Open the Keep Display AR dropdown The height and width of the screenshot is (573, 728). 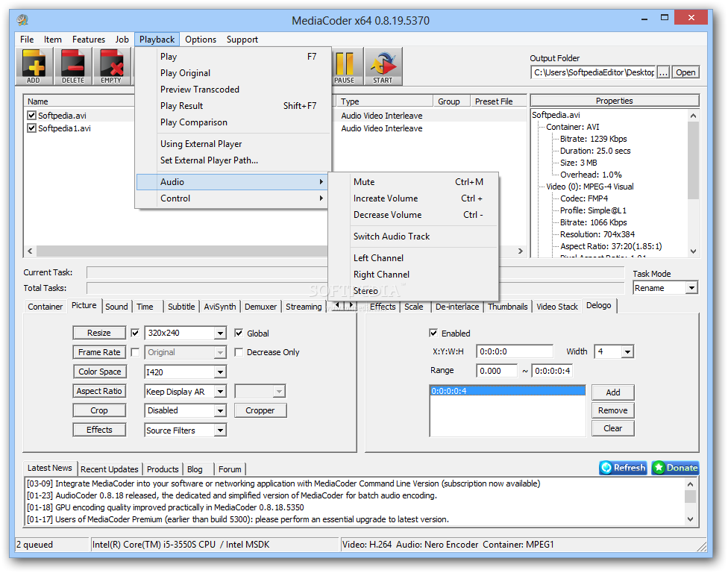point(220,392)
